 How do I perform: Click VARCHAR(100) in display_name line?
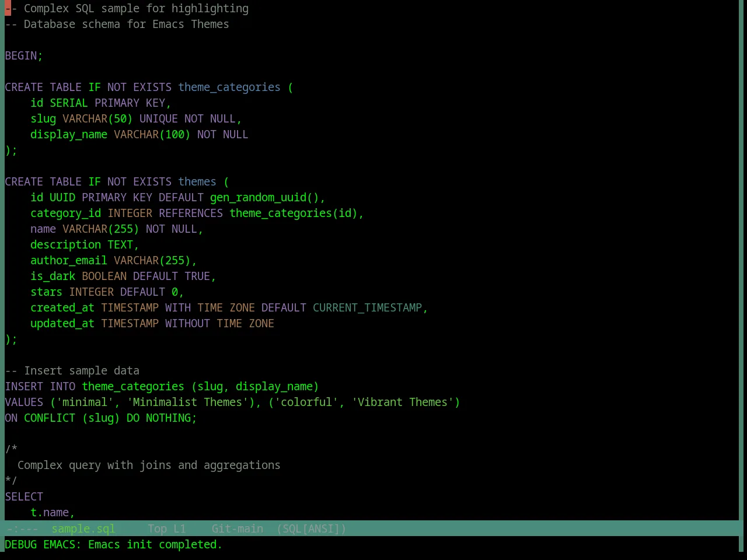click(x=152, y=135)
